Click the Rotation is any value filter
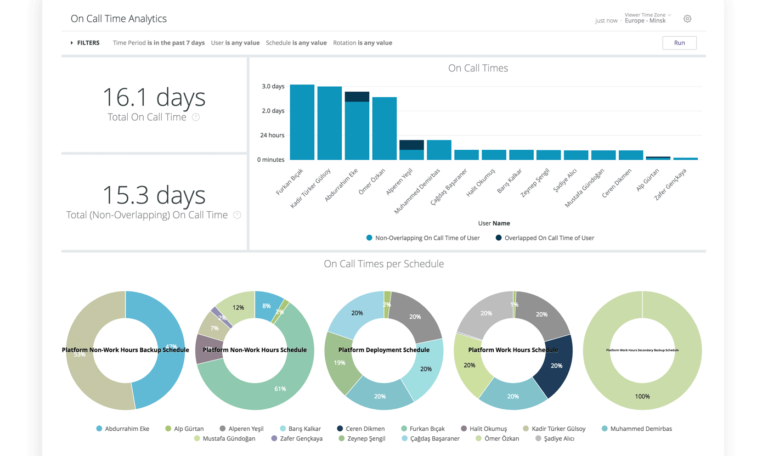Screen dimensions: 768x456 coord(362,43)
